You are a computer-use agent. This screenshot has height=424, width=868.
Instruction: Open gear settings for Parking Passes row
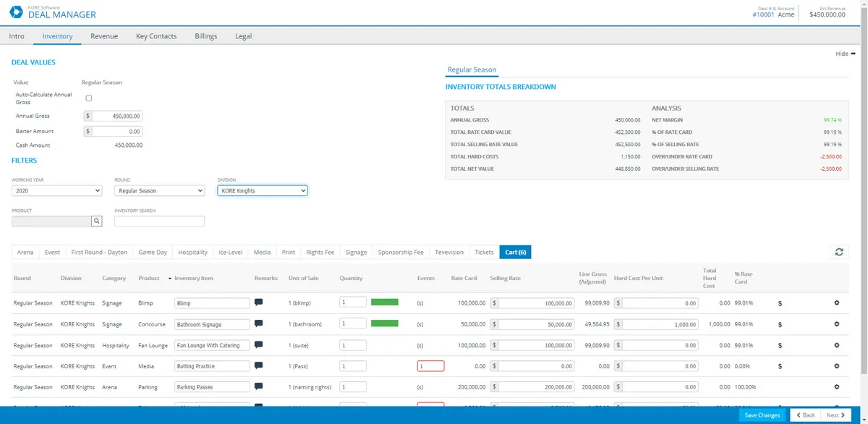pos(837,387)
